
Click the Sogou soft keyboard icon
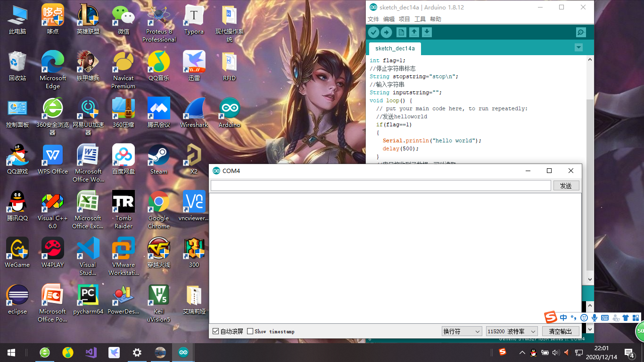point(605,318)
